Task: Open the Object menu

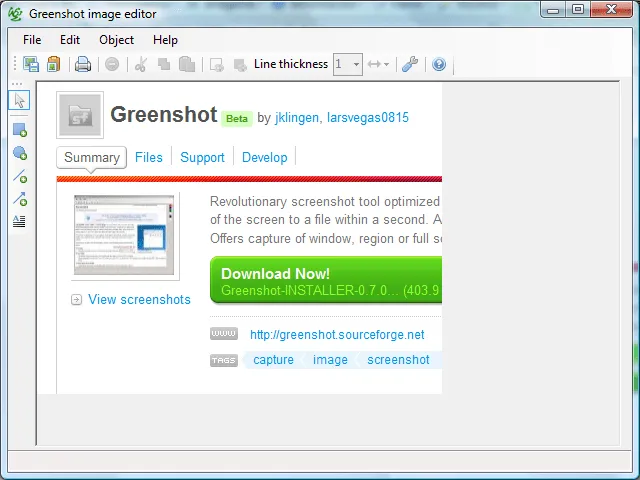Action: pyautogui.click(x=116, y=40)
